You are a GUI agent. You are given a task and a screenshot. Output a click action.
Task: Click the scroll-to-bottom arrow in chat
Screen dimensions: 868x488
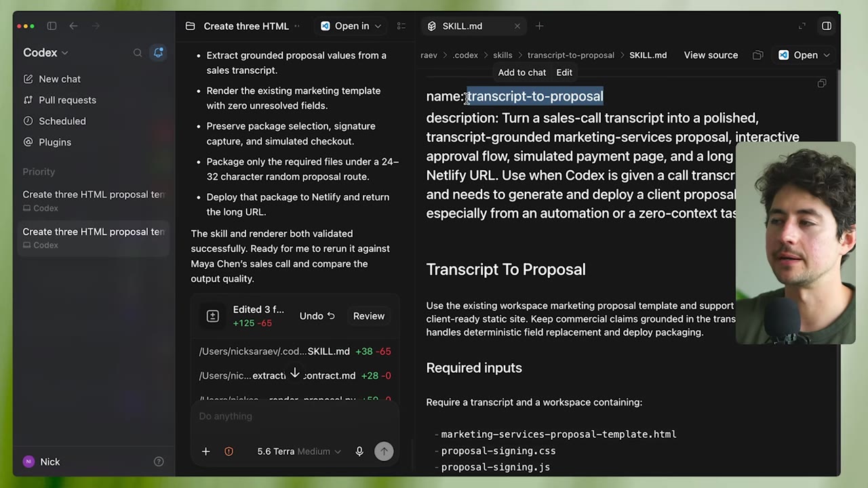[295, 373]
